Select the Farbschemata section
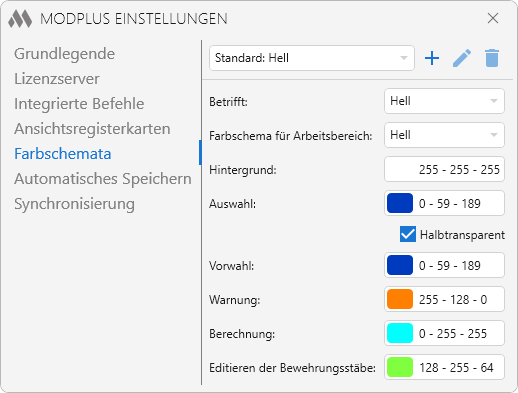This screenshot has height=393, width=518. (x=63, y=154)
